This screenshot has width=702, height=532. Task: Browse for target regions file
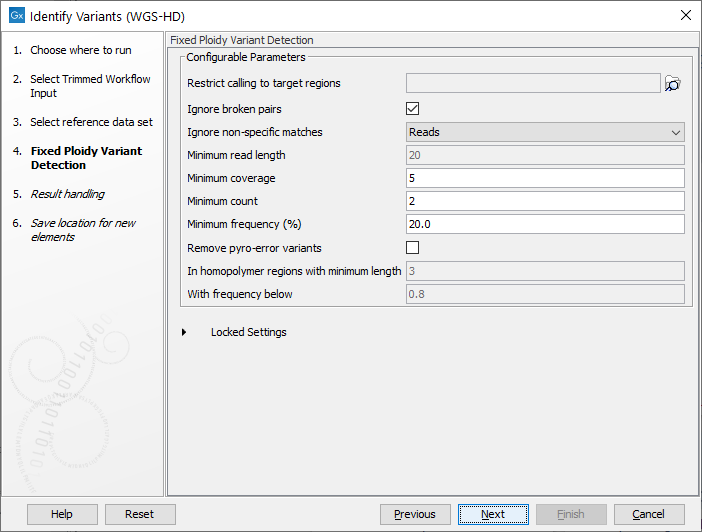point(672,83)
